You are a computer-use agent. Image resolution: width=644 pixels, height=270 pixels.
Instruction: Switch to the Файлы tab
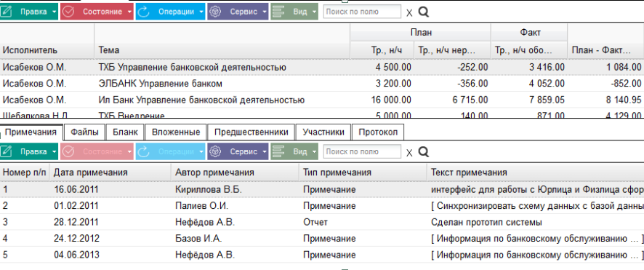tap(84, 132)
